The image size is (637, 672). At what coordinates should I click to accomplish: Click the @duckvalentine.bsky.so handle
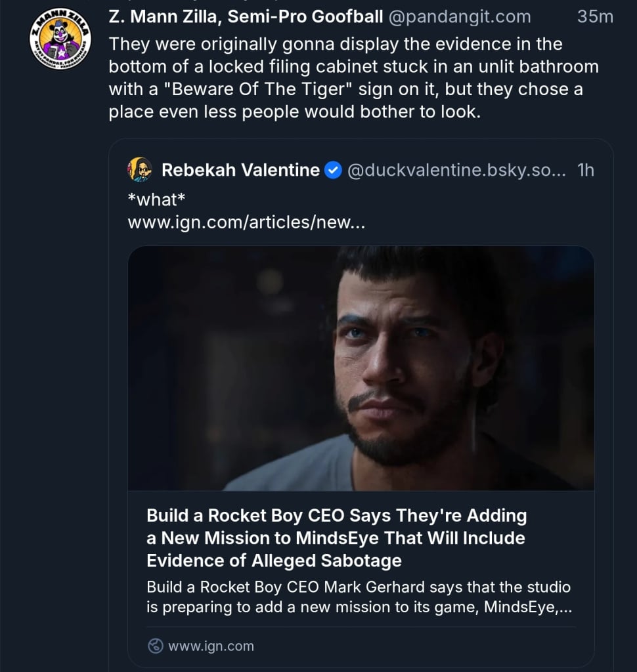pyautogui.click(x=455, y=171)
